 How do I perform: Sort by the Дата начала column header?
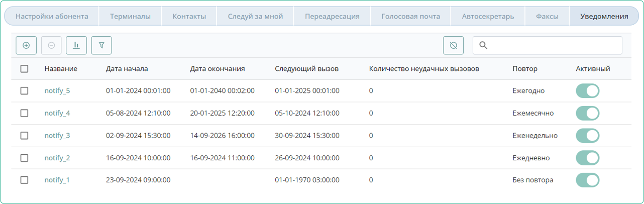coord(127,69)
